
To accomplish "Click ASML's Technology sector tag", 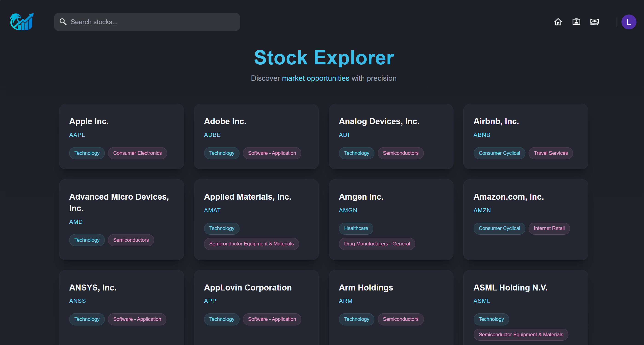I will click(x=491, y=319).
